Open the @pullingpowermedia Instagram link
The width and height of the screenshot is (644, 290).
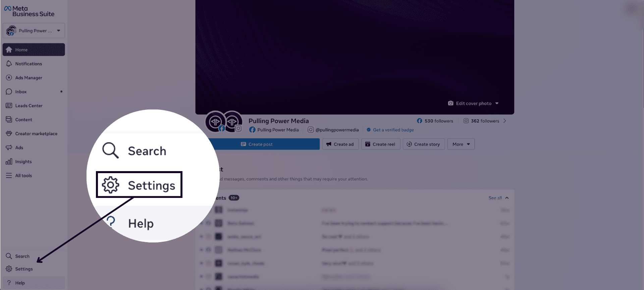tap(333, 130)
